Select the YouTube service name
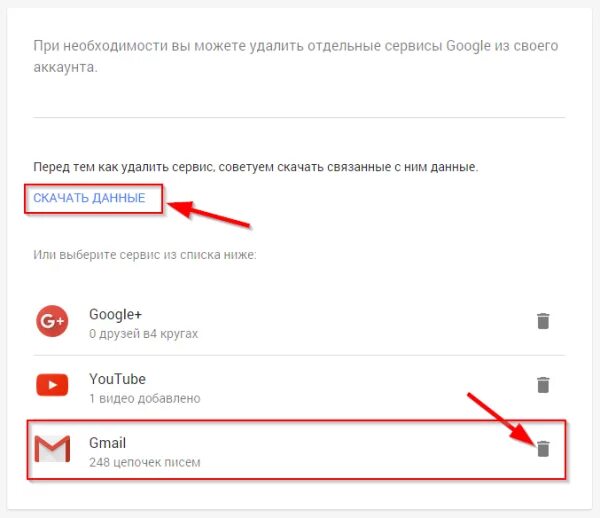The image size is (600, 518). point(117,379)
